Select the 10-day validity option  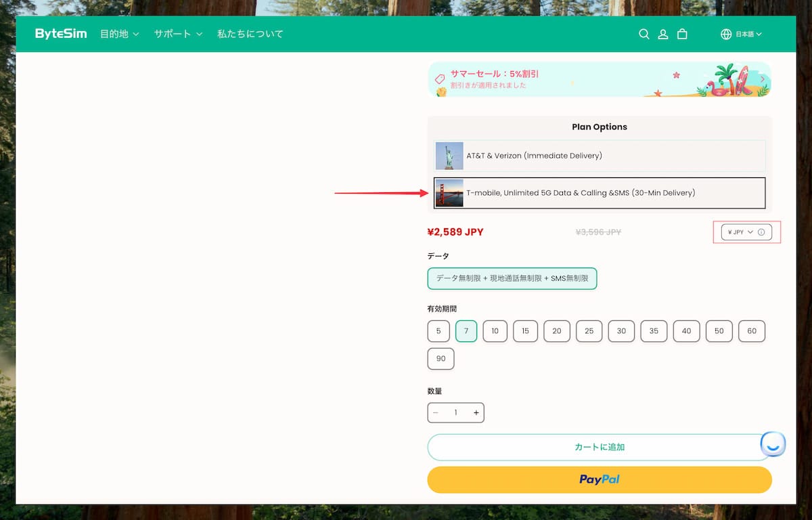click(495, 331)
